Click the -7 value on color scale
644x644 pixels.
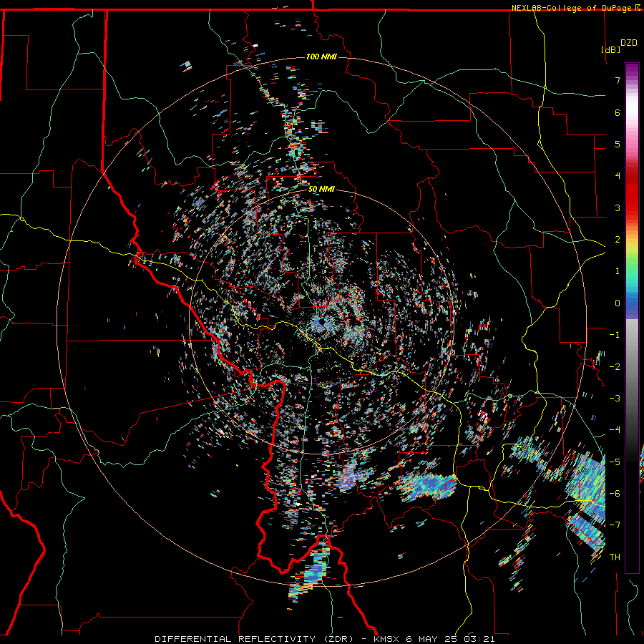tap(615, 525)
